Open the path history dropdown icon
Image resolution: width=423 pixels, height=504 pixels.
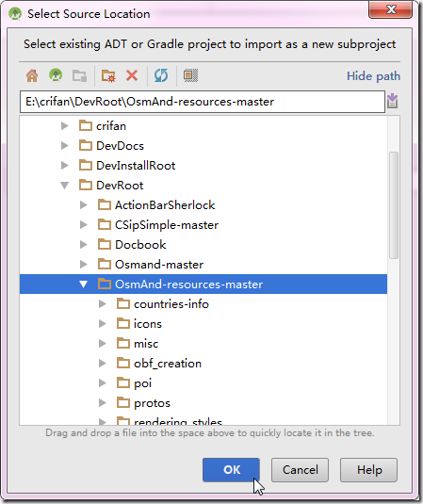click(x=393, y=101)
